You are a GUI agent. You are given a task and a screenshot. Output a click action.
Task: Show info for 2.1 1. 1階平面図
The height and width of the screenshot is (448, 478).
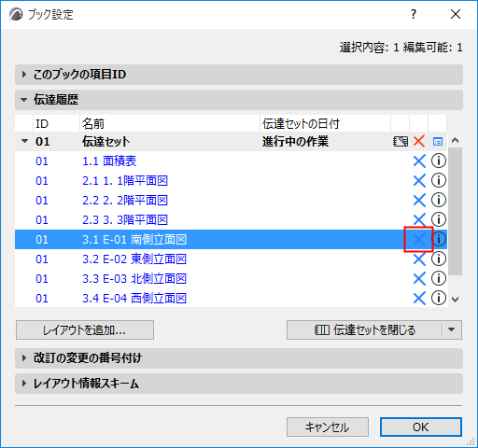pos(439,180)
